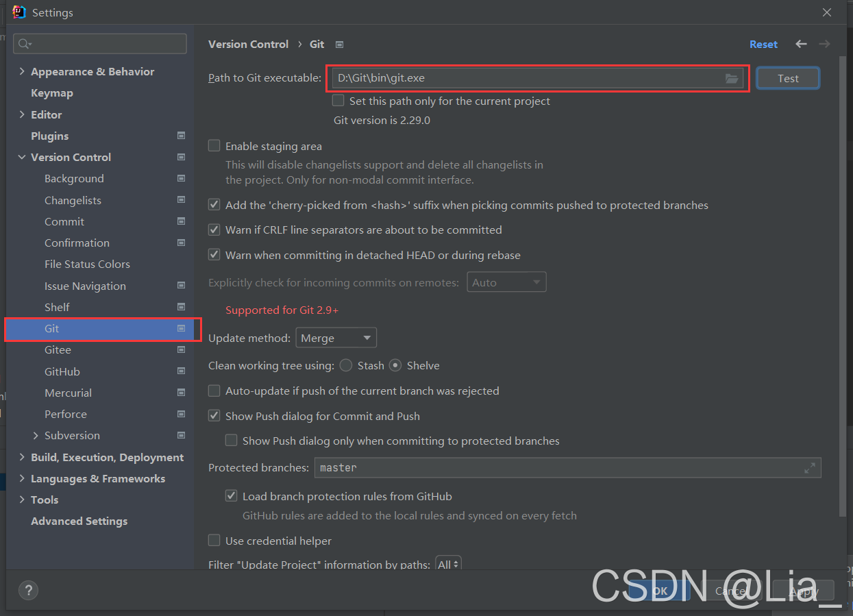Open the incoming commits Auto dropdown
The image size is (853, 616).
pyautogui.click(x=506, y=282)
